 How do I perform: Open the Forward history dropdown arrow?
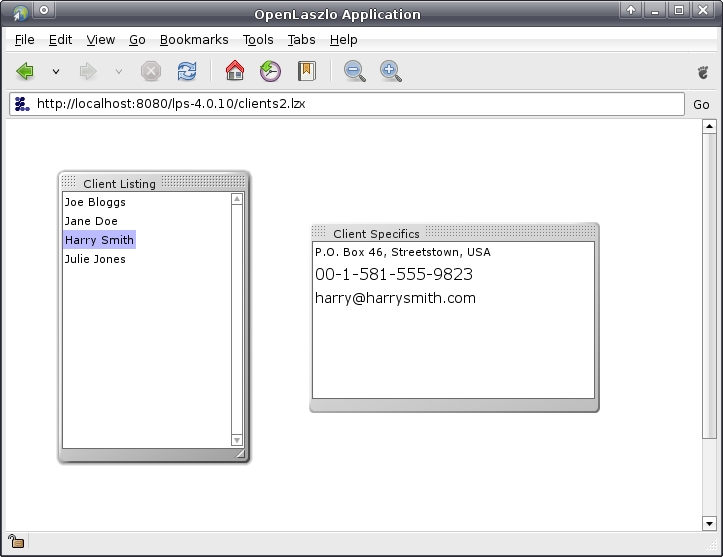(x=118, y=72)
